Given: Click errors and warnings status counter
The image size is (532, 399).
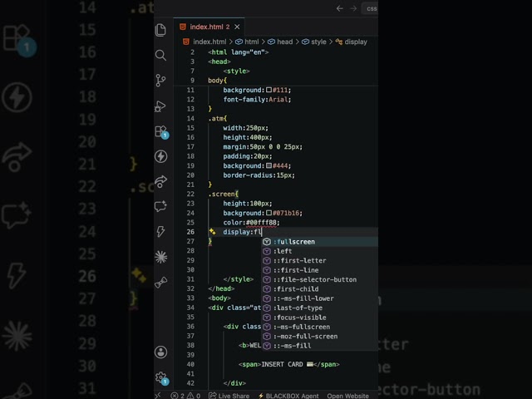Looking at the screenshot, I should point(185,396).
